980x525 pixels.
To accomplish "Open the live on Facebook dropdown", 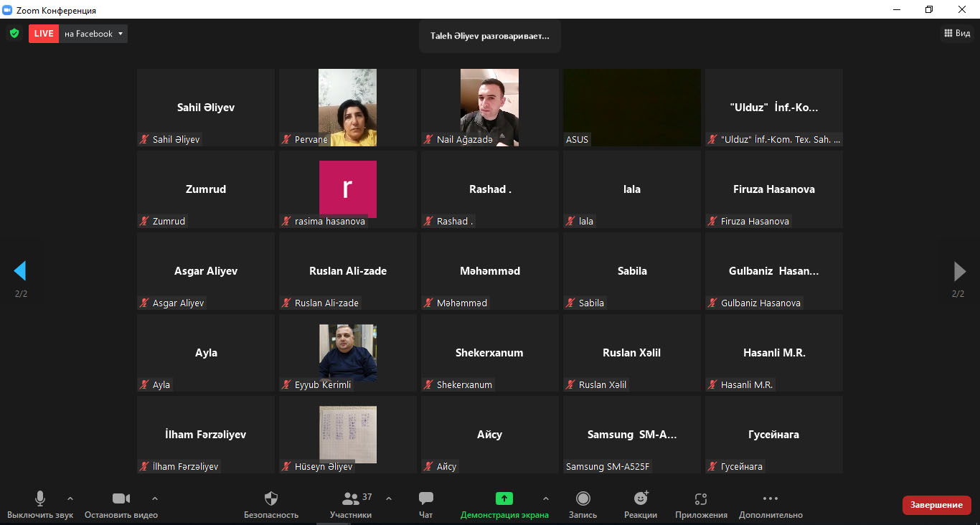I will (93, 34).
